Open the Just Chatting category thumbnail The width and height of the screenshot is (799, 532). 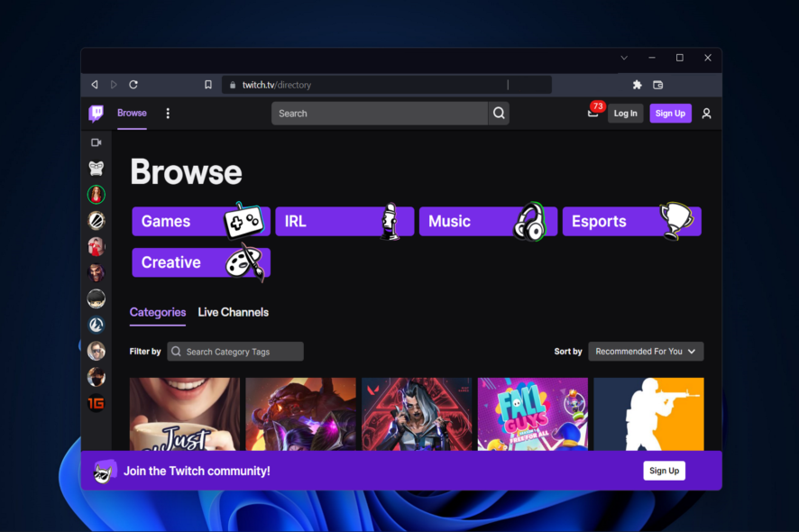coord(185,414)
